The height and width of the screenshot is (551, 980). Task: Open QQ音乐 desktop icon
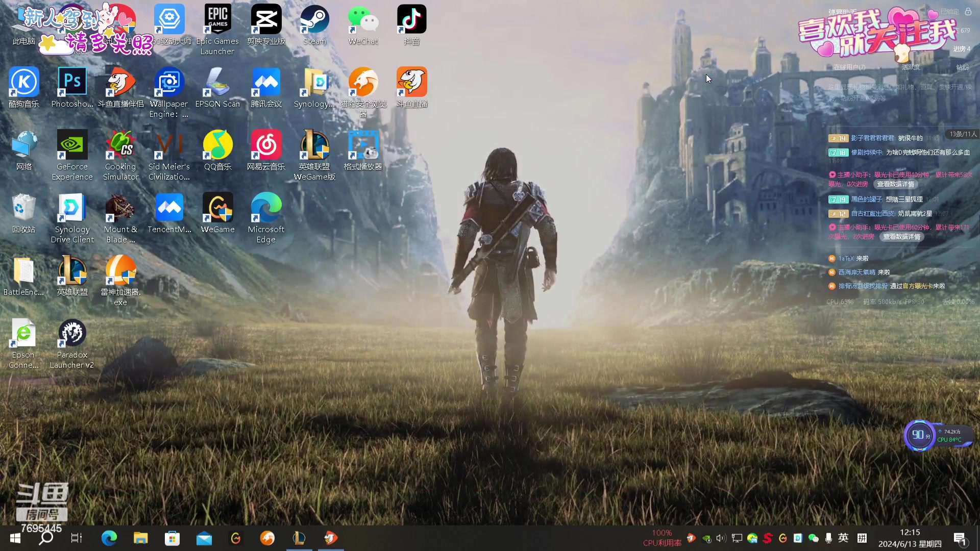[x=217, y=151]
